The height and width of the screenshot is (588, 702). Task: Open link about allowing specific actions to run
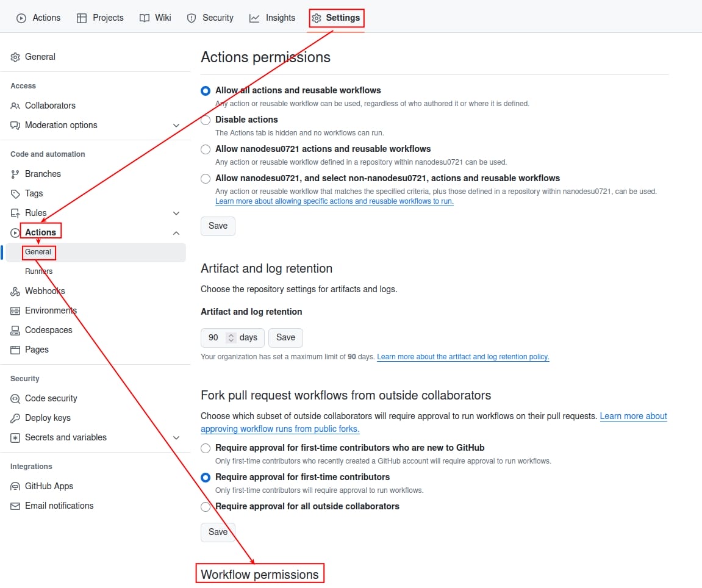[334, 201]
